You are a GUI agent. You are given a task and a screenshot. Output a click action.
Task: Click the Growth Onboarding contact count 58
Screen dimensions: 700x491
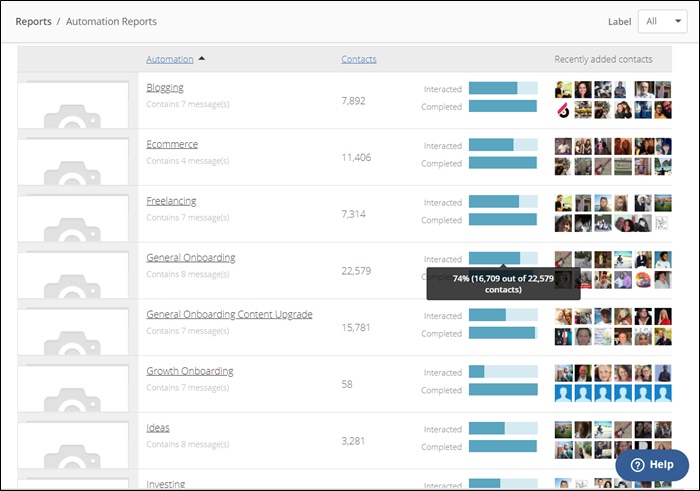click(347, 384)
